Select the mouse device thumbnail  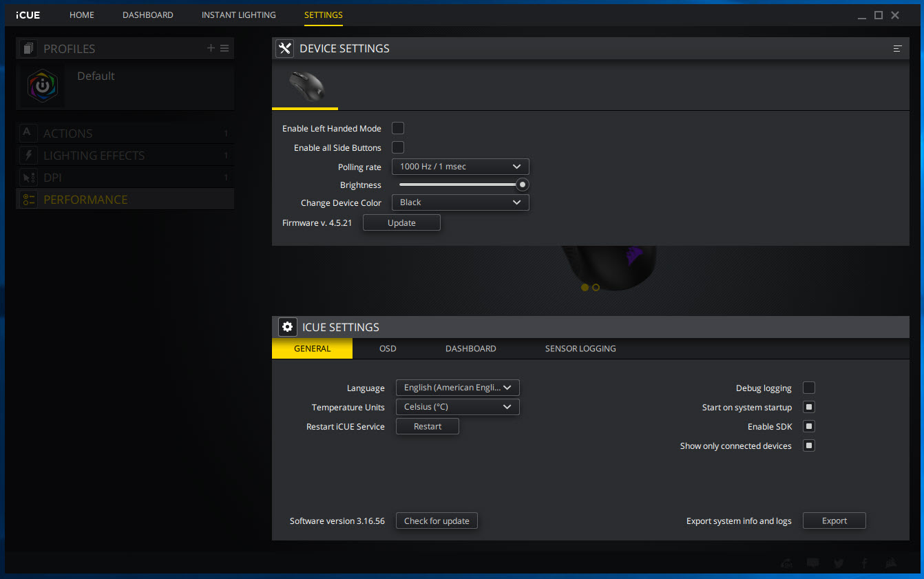[x=305, y=86]
